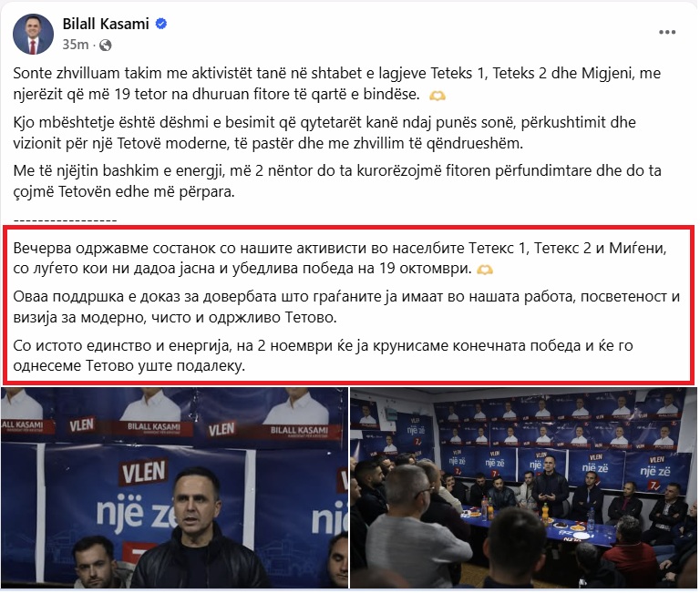Click the blue verified badge
Screen dimensions: 700x593
click(x=160, y=24)
